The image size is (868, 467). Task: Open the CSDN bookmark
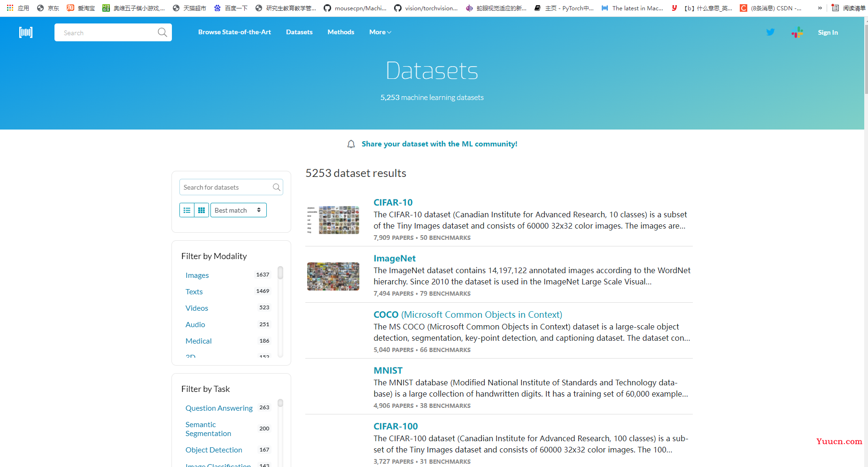[x=771, y=8]
